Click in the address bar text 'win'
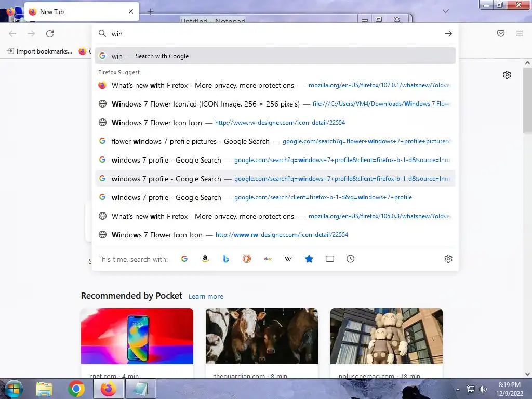532x399 pixels. point(117,34)
